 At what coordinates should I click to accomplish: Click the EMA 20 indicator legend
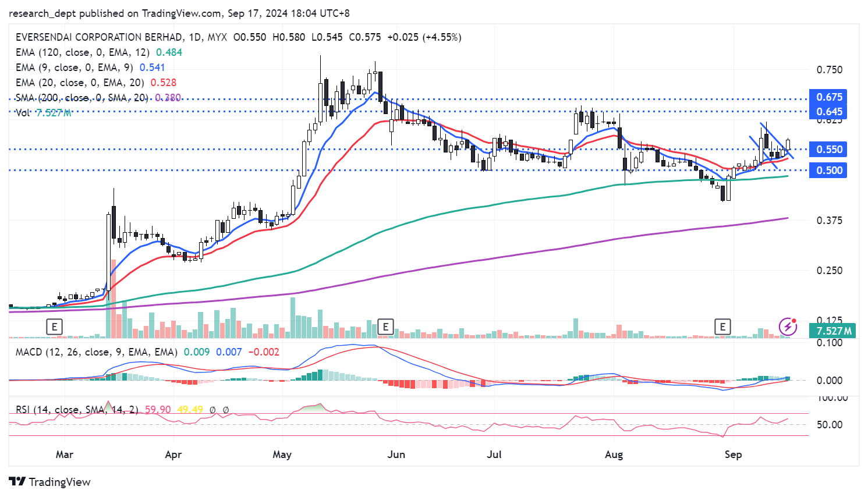(x=79, y=83)
